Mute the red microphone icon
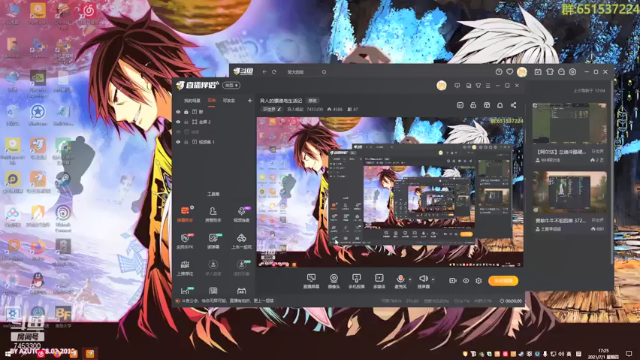Screen dimensions: 640x360 click(x=400, y=279)
